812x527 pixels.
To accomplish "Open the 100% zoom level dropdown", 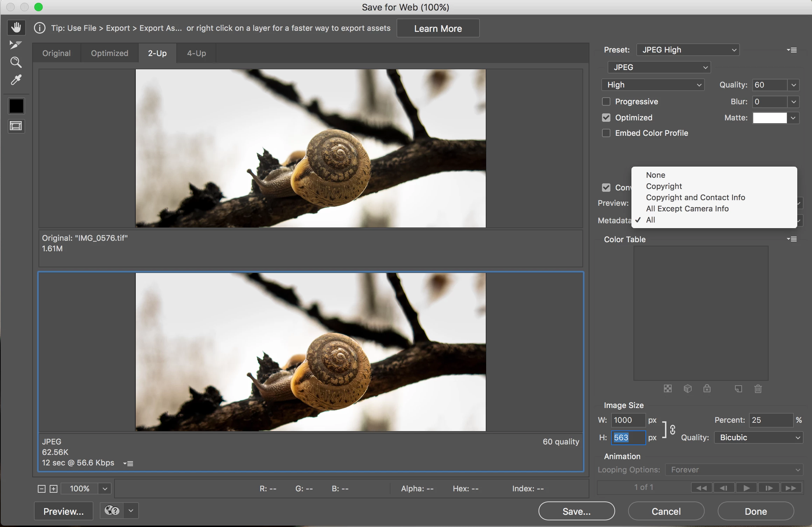I will click(x=105, y=489).
